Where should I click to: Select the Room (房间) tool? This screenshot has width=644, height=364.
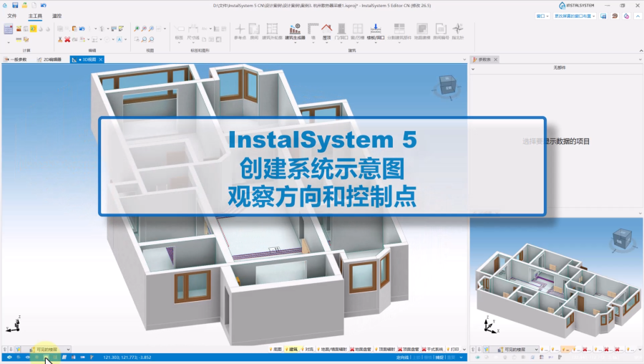(254, 32)
